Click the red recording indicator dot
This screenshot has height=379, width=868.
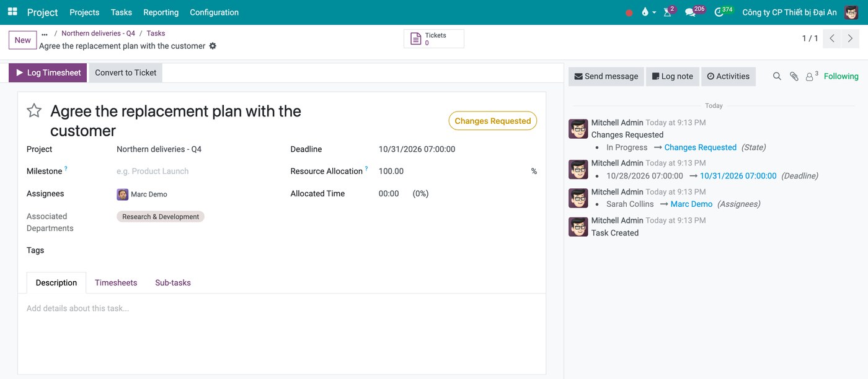[629, 12]
